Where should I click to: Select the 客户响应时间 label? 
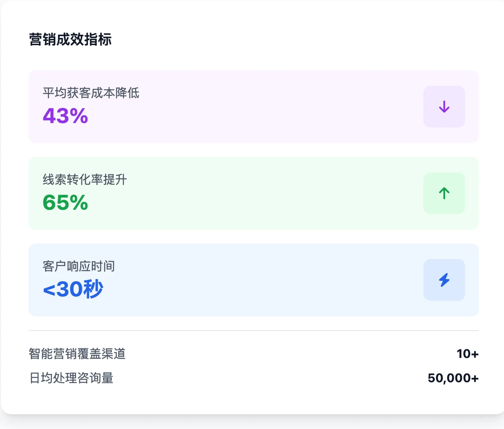(79, 266)
